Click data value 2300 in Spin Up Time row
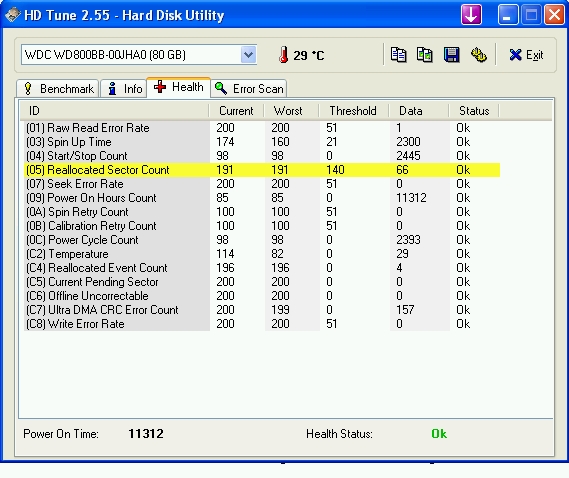Screen dimensions: 569x478 tap(408, 142)
